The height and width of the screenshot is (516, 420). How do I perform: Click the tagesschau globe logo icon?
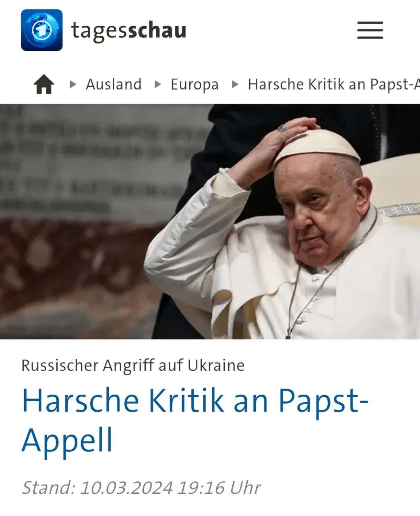[x=42, y=30]
